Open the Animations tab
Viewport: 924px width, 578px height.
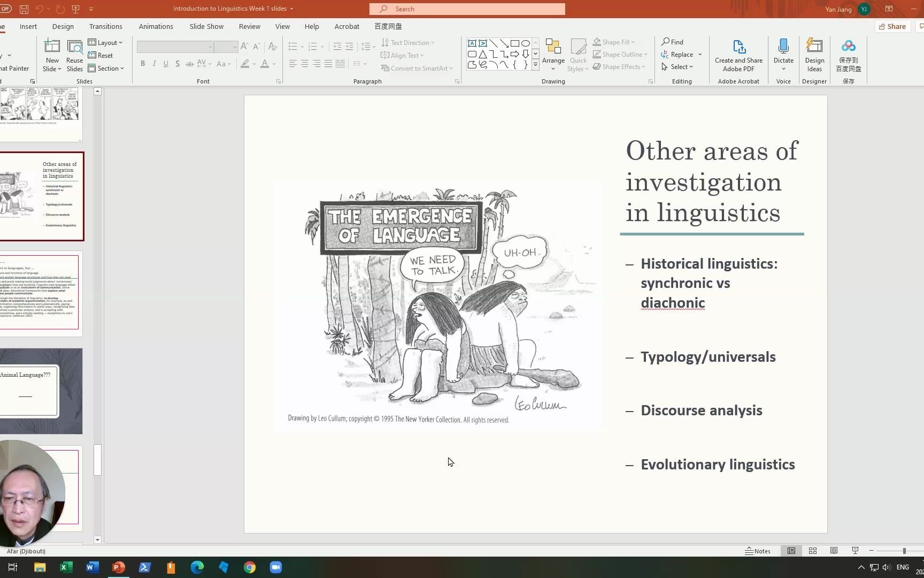pos(156,26)
